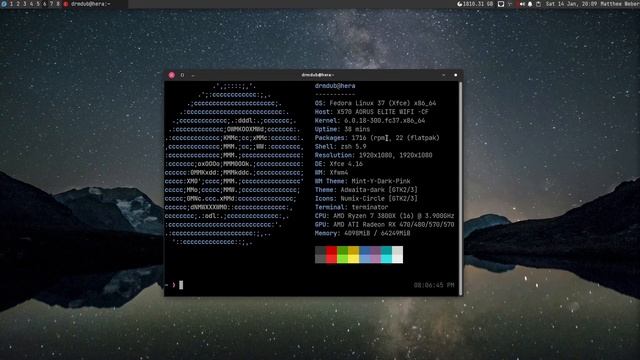Click the dark gray color block in neofetch
The height and width of the screenshot is (360, 640).
pos(320,255)
